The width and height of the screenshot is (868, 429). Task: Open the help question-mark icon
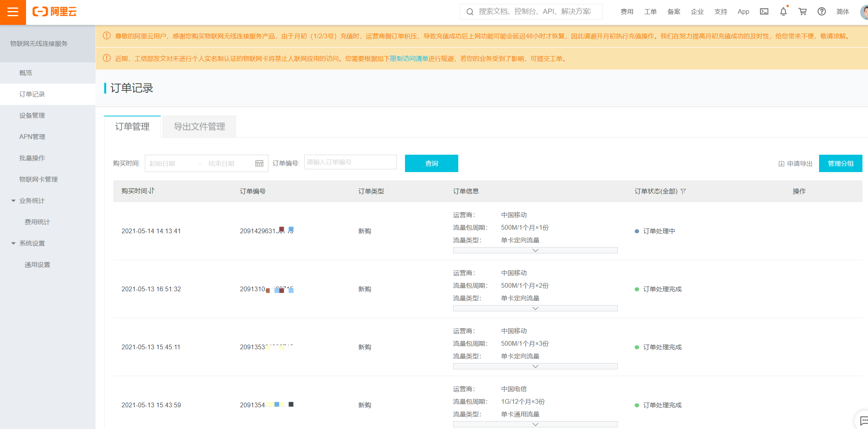coord(822,11)
